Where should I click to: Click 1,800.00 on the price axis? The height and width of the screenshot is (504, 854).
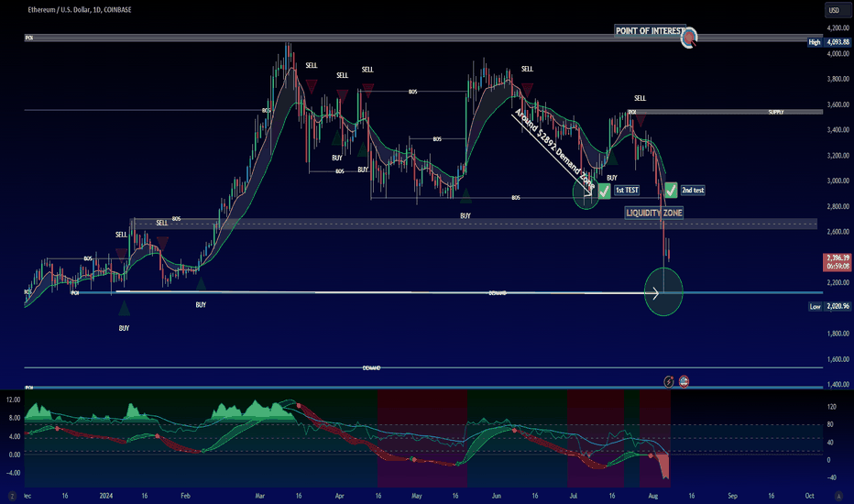[x=838, y=334]
